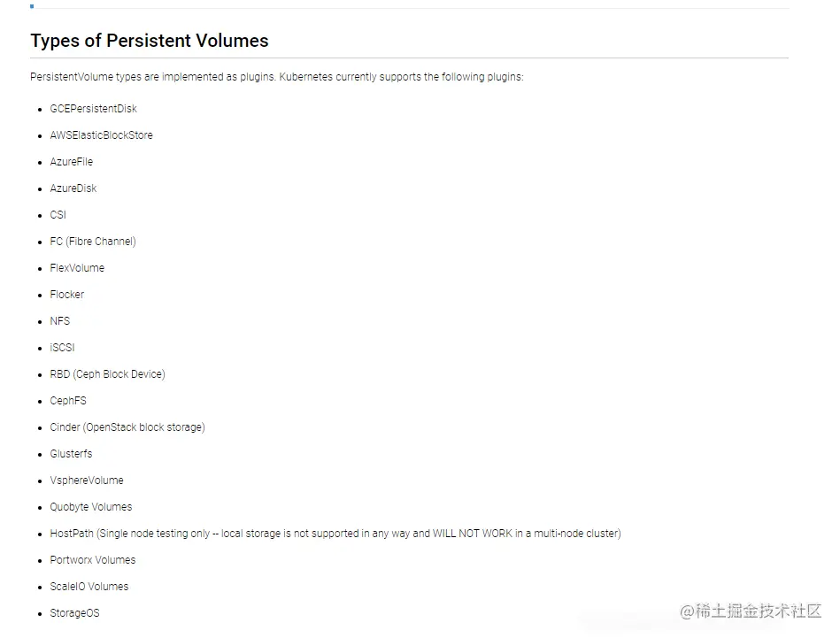Click the Flocker plugin entry
Viewport: 840px width, 638px height.
pos(67,295)
